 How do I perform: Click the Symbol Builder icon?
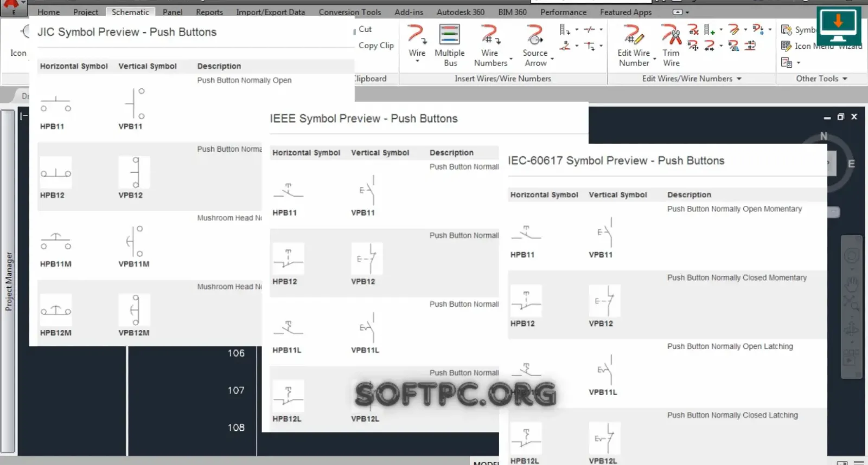[x=787, y=30]
